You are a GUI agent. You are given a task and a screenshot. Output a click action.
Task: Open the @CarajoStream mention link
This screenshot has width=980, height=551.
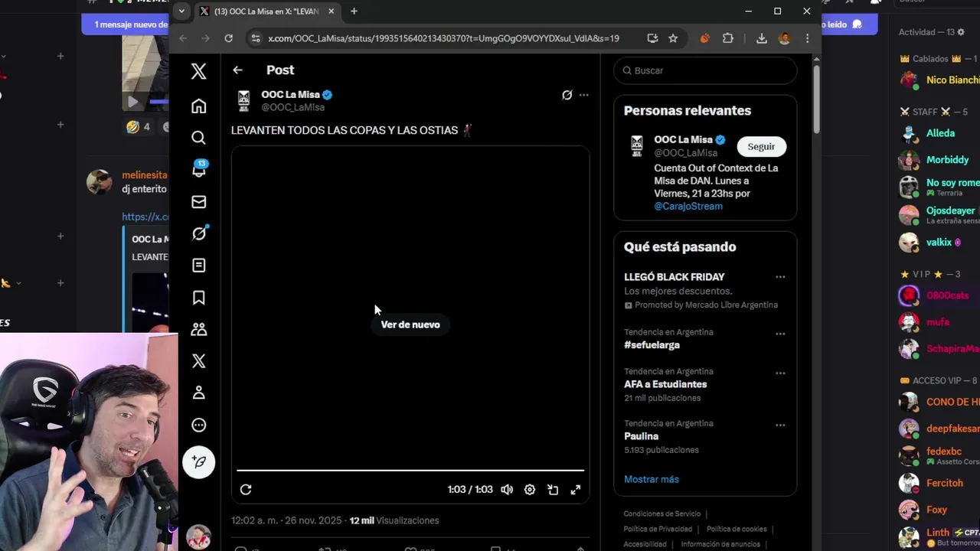[x=688, y=206]
